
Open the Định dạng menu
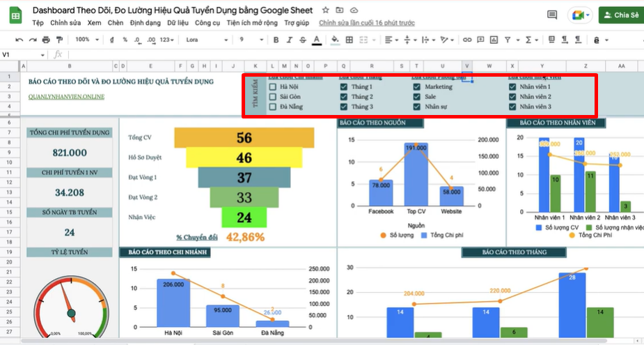point(145,23)
